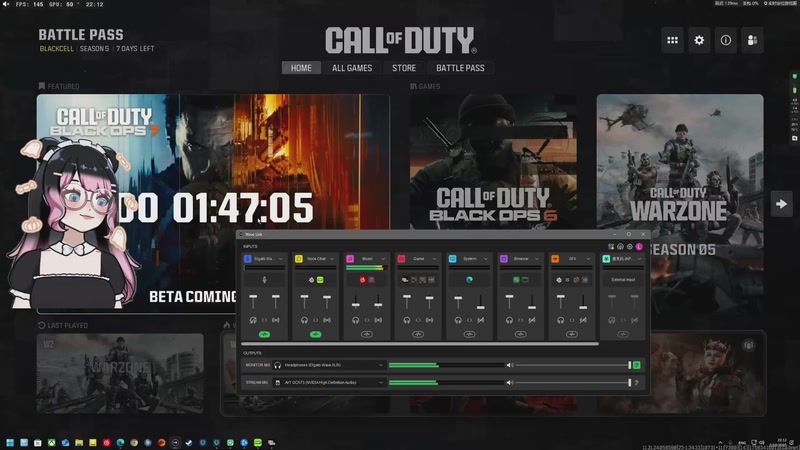Click Browser channel purple icon
The image size is (800, 450).
pyautogui.click(x=504, y=259)
